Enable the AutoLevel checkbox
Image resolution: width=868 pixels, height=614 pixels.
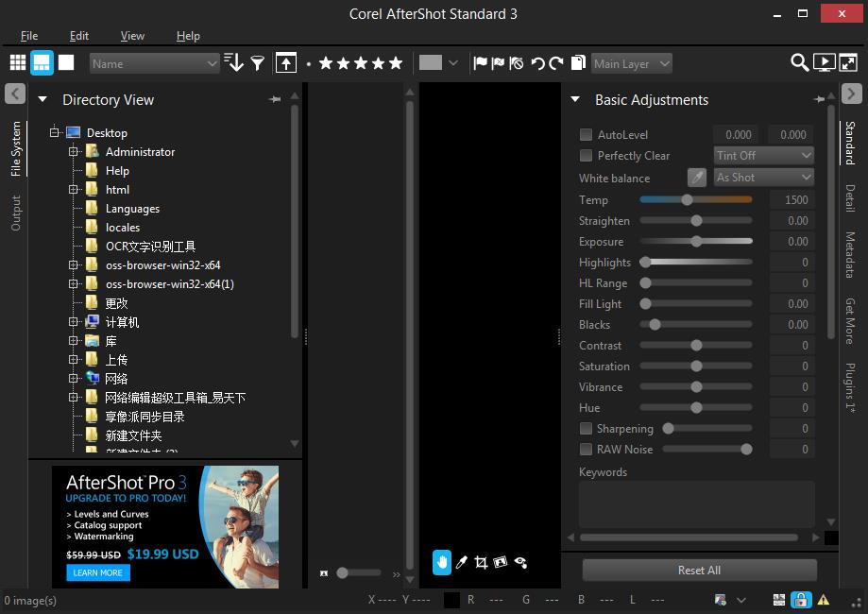[x=586, y=134]
